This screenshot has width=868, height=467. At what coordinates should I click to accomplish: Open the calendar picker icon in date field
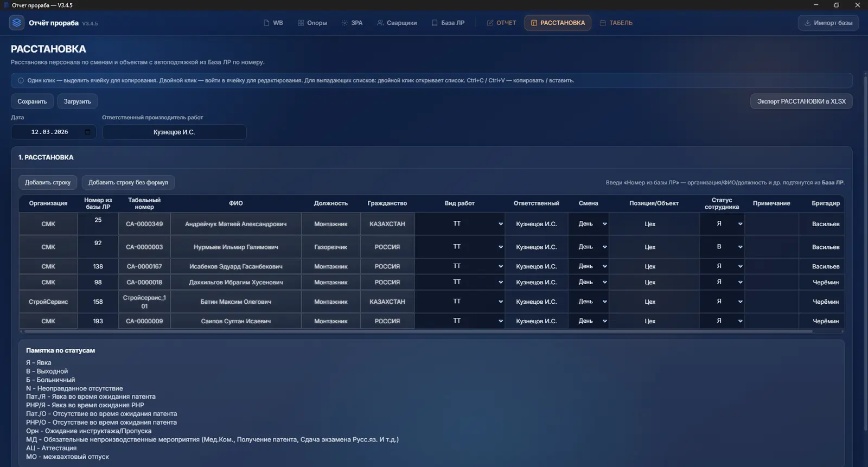[x=87, y=132]
